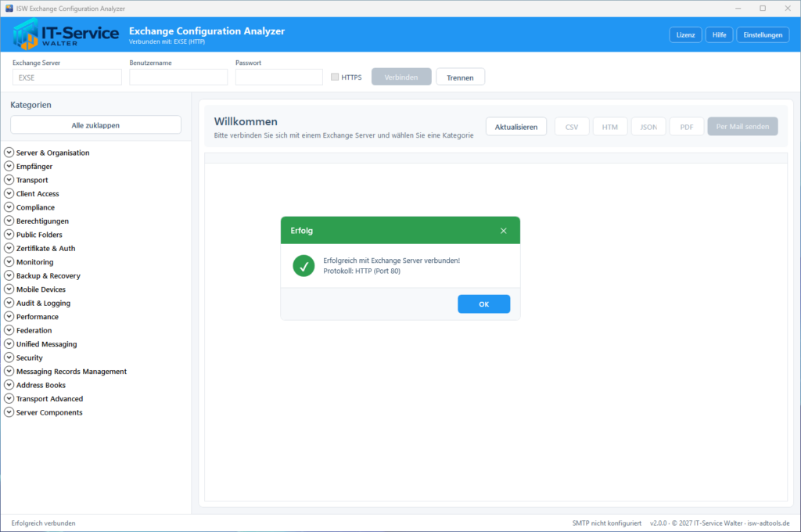The width and height of the screenshot is (801, 532).
Task: Select the Audit & Logging category
Action: click(44, 303)
